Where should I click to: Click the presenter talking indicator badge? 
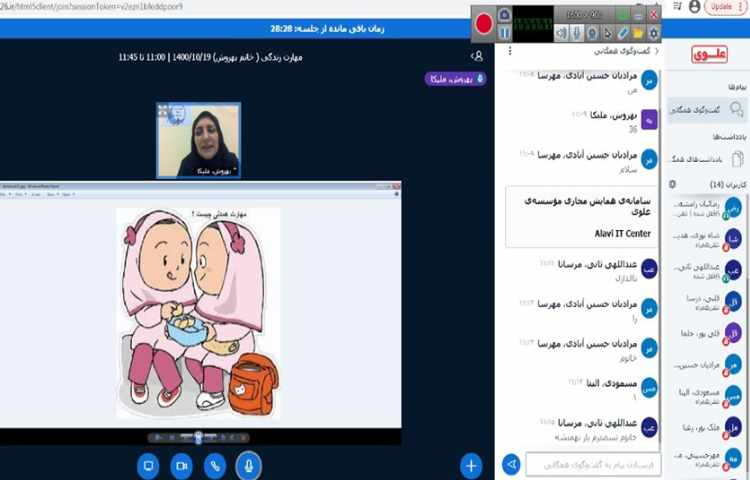455,79
